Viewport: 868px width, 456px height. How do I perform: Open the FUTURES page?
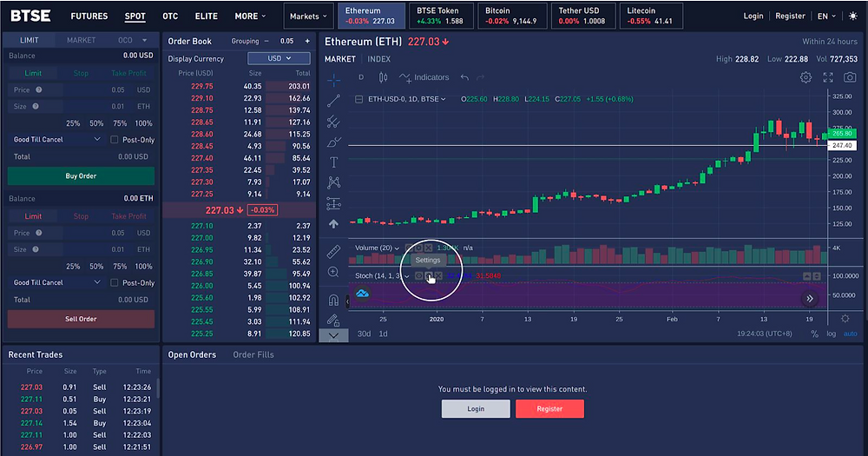click(x=89, y=16)
